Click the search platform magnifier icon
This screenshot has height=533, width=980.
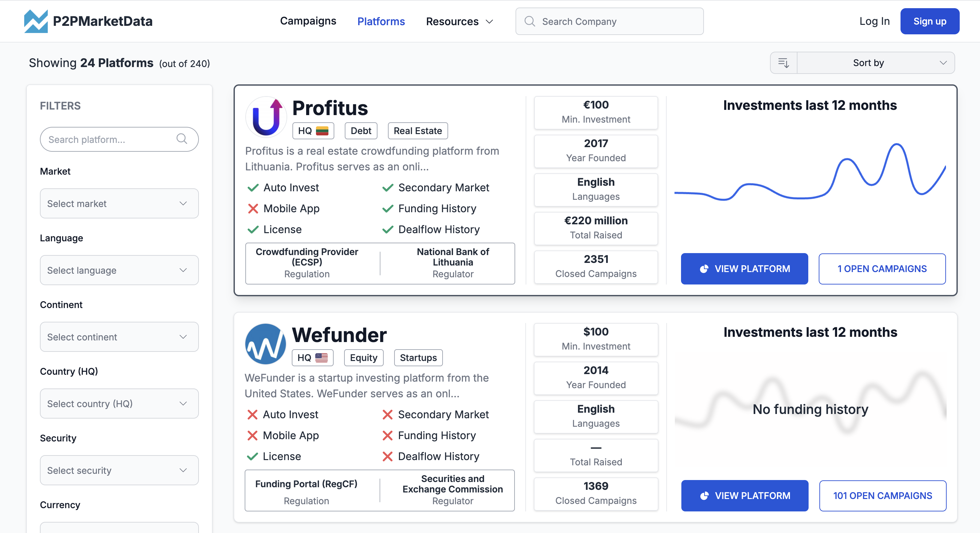pyautogui.click(x=183, y=139)
